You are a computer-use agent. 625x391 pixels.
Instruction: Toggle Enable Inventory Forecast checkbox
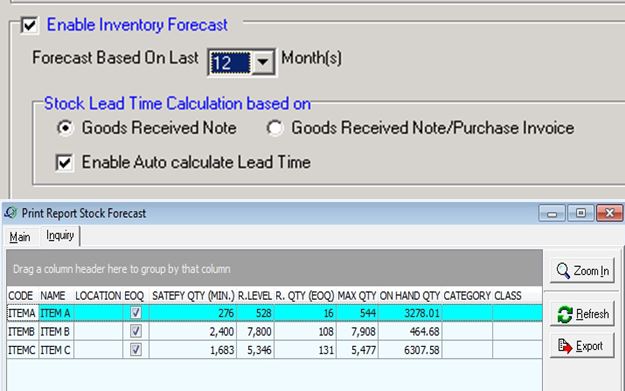29,25
